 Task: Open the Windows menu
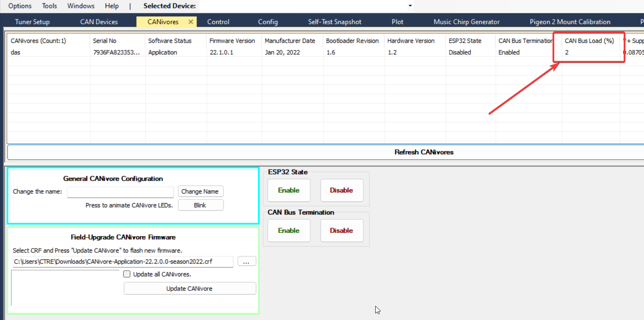click(81, 6)
